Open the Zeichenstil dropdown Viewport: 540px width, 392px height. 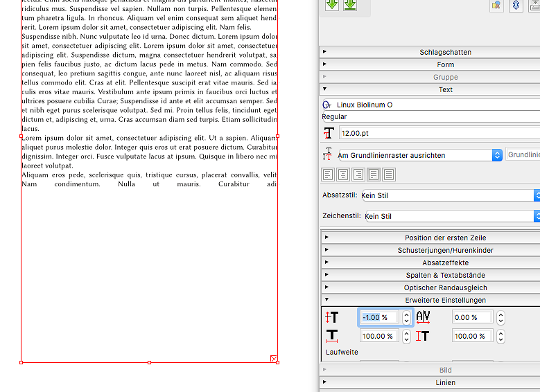click(451, 217)
